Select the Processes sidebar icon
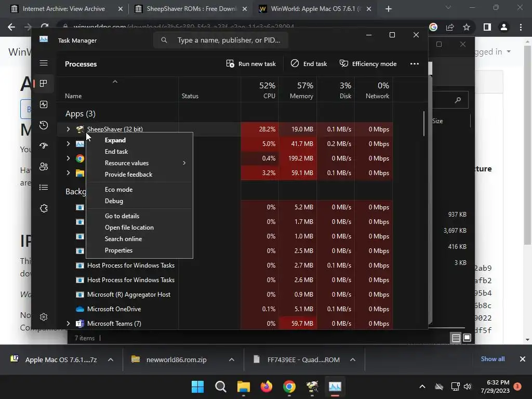This screenshot has width=532, height=399. (x=44, y=84)
